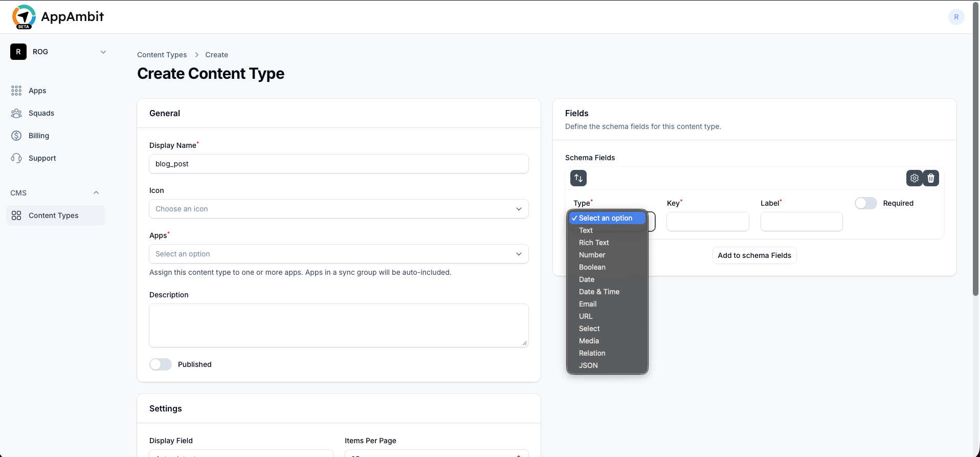The image size is (980, 457).
Task: Open Support in the sidebar
Action: click(x=56, y=158)
